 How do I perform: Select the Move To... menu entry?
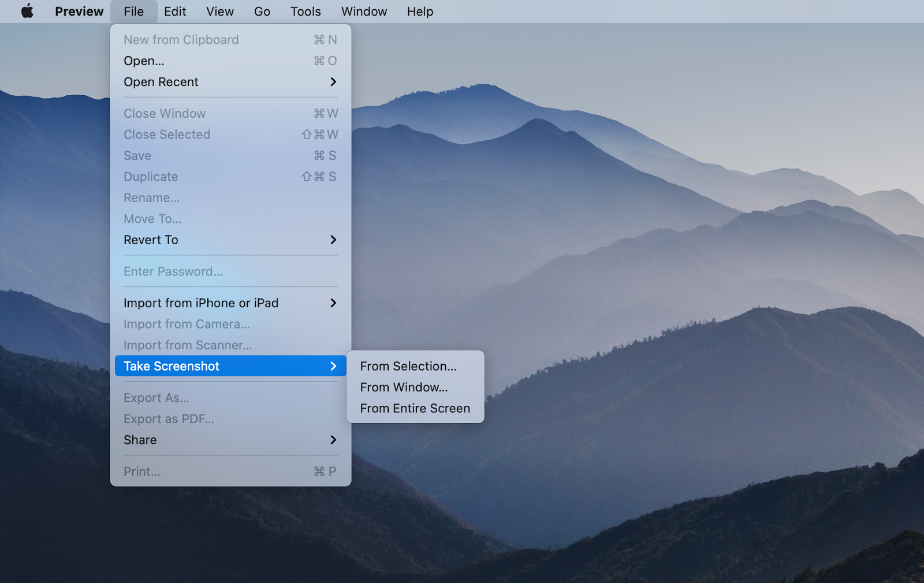(x=230, y=219)
